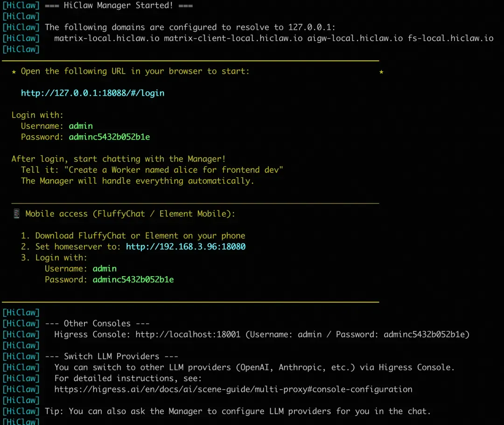Click step 1 'Download FluffyChat or Element' line

[x=133, y=236]
